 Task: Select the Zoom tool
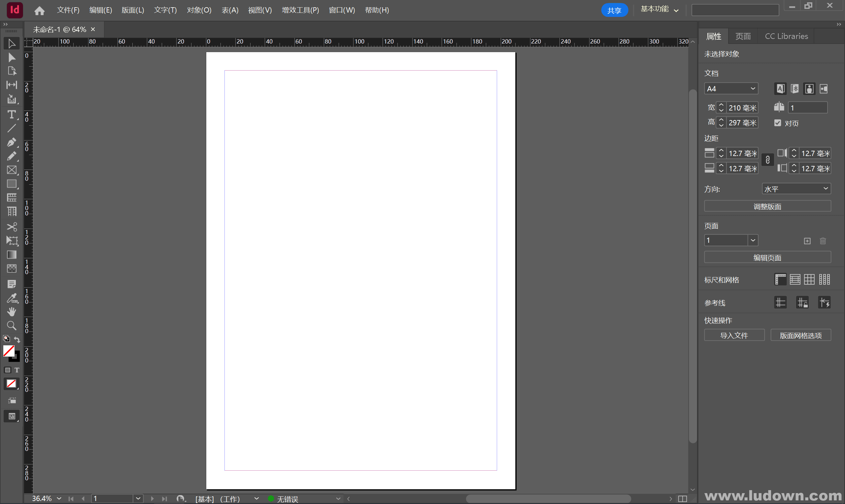point(12,325)
